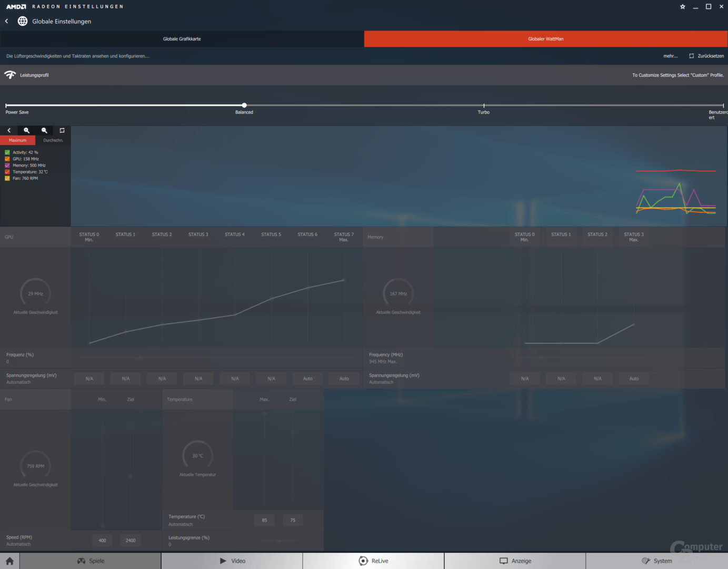Image resolution: width=728 pixels, height=569 pixels.
Task: Click the memory Frequency (MHz) slider handle
Action: pos(541,358)
